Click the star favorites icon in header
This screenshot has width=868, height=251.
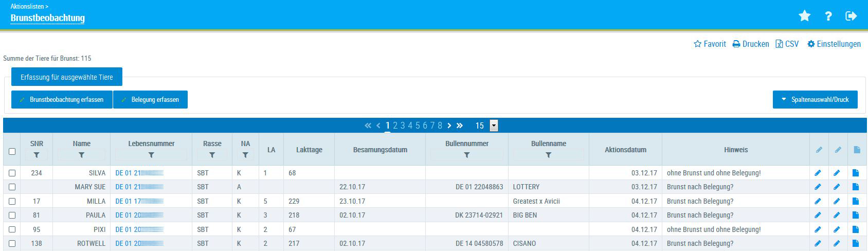pos(804,16)
